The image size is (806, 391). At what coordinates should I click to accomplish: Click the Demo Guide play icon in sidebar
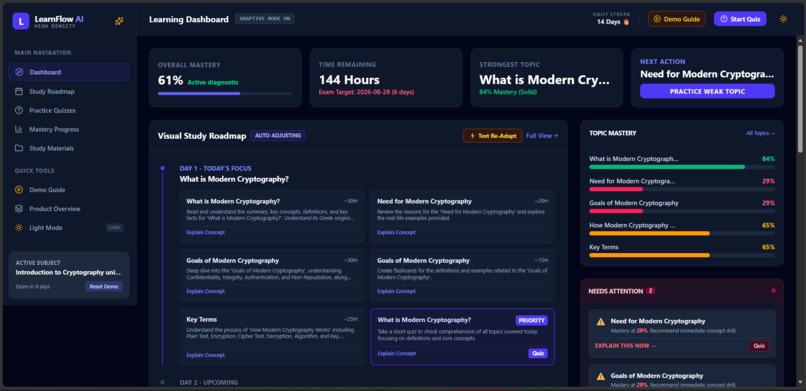[19, 190]
